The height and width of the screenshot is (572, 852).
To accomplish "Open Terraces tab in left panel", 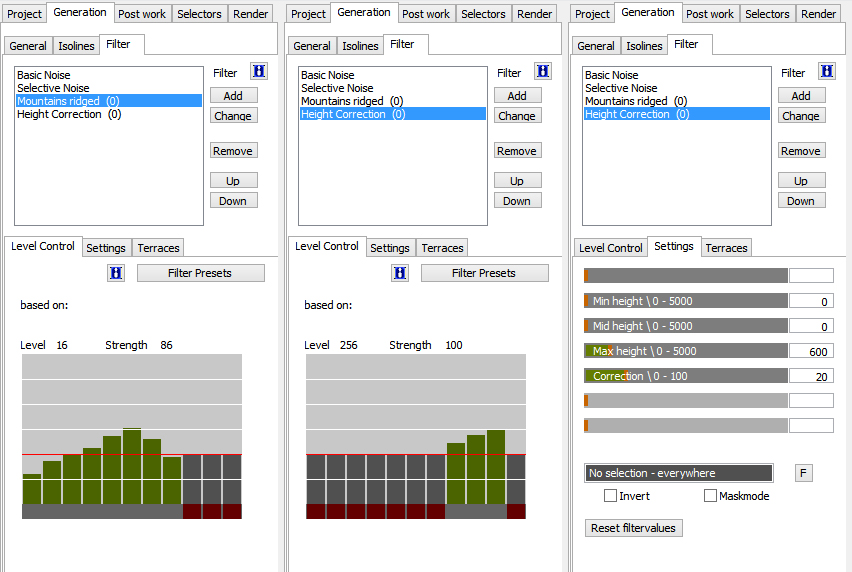I will (158, 248).
